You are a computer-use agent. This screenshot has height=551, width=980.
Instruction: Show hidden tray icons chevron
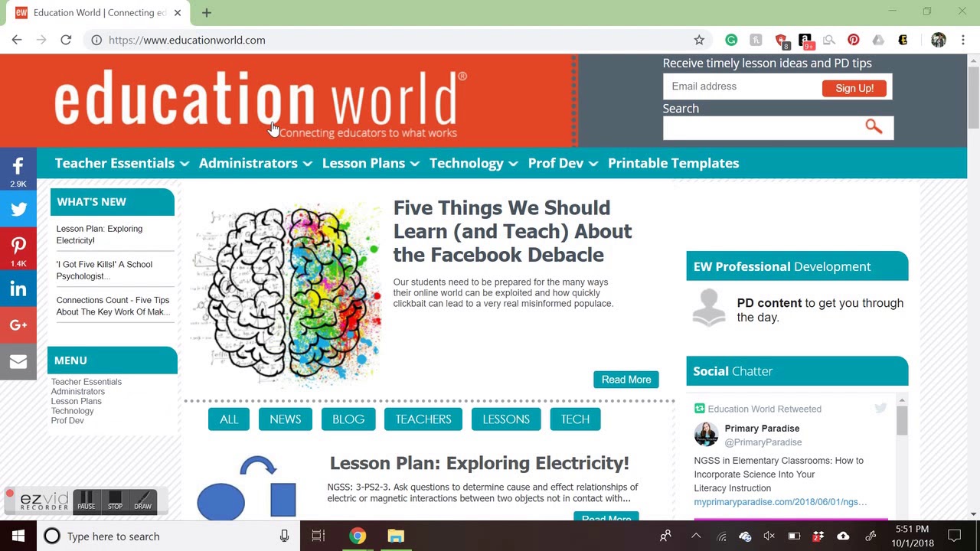pos(696,536)
